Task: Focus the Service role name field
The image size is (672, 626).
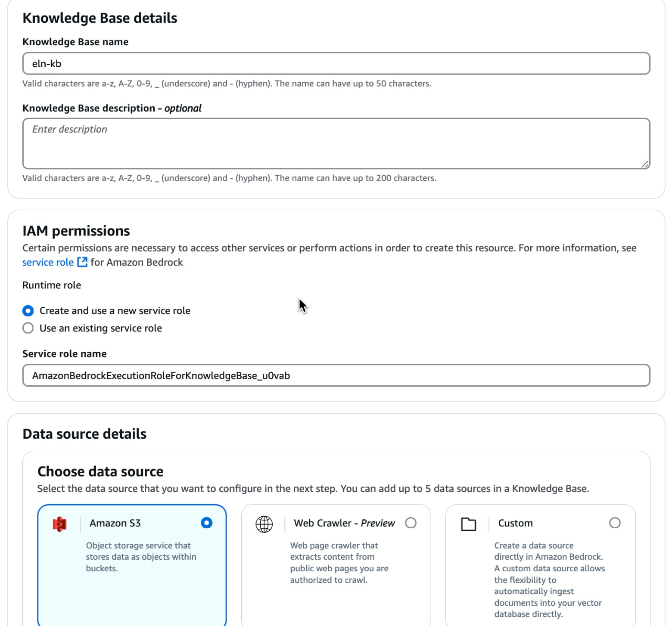Action: pyautogui.click(x=336, y=376)
